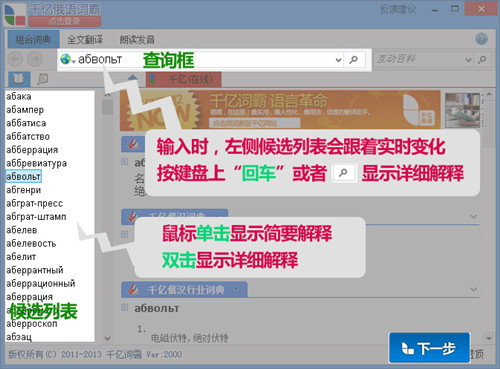Click 点击登录 login button

pyautogui.click(x=65, y=21)
